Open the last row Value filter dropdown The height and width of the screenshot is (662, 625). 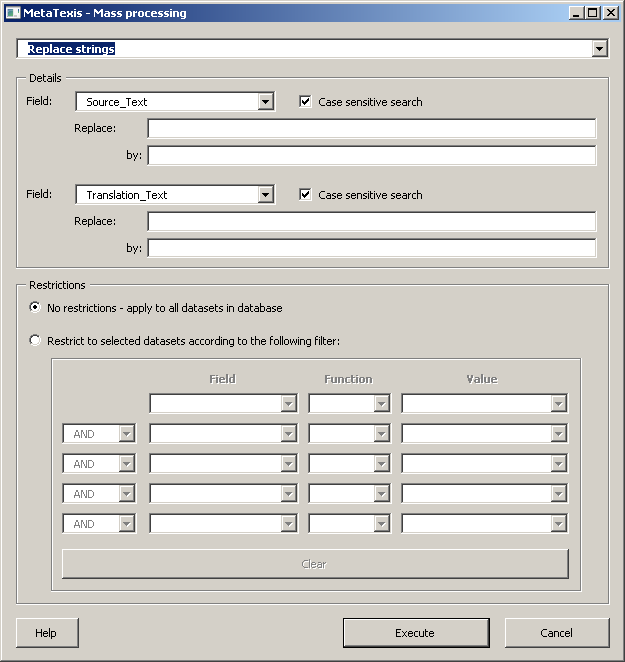558,524
